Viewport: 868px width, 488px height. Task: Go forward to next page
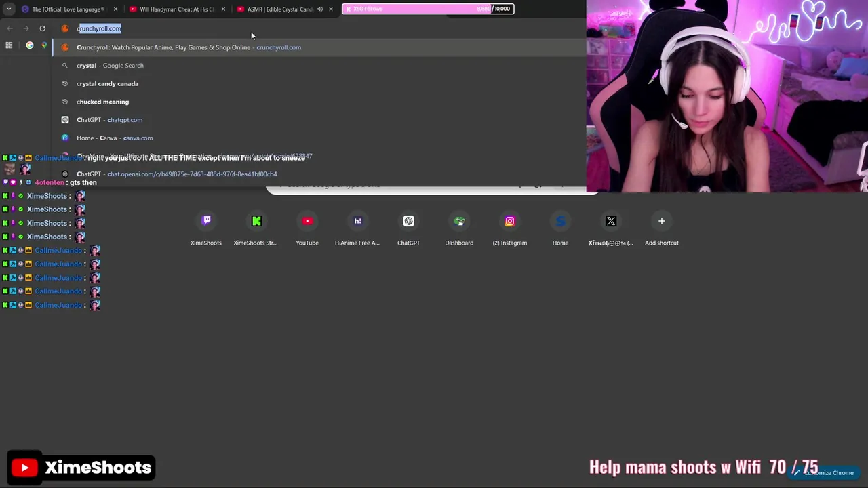(26, 28)
